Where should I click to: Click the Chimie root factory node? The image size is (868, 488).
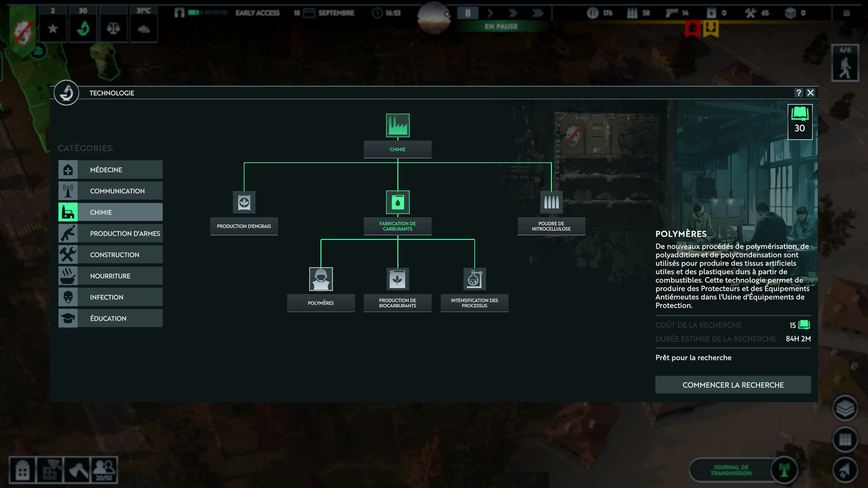397,125
